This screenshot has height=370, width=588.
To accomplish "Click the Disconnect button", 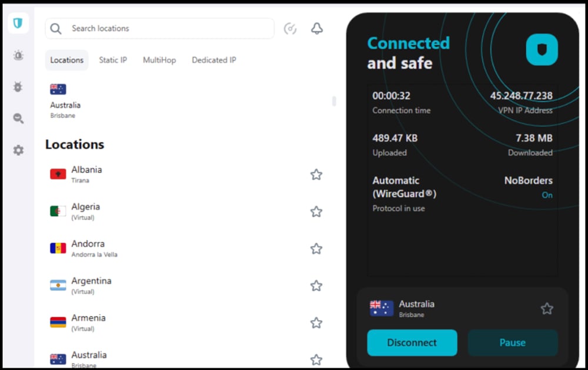I will tap(412, 342).
